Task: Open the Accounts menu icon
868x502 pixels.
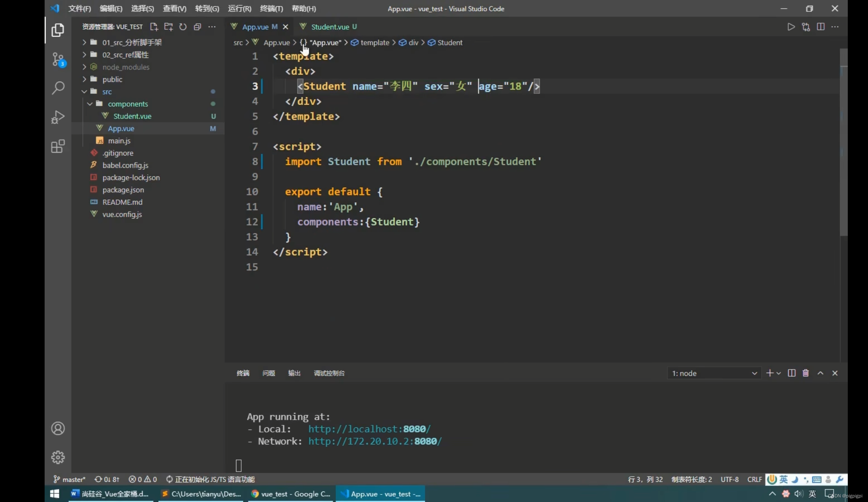Action: point(58,428)
